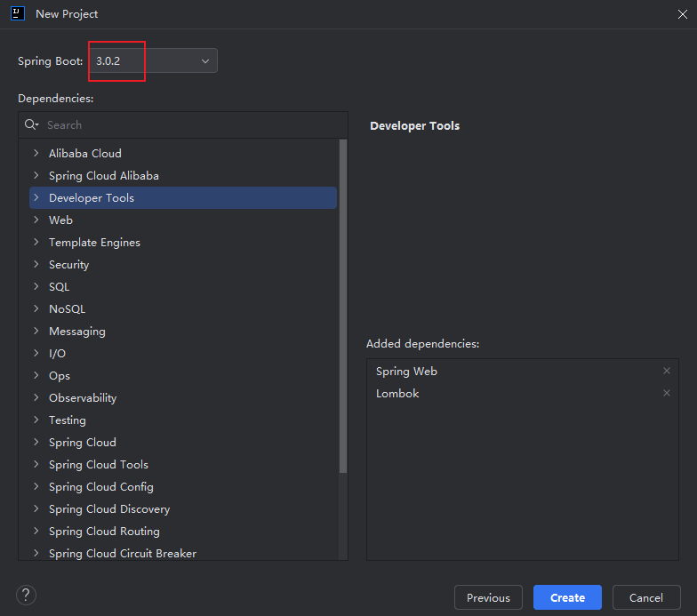The height and width of the screenshot is (616, 697).
Task: Expand the Messaging category chevron
Action: 36,331
